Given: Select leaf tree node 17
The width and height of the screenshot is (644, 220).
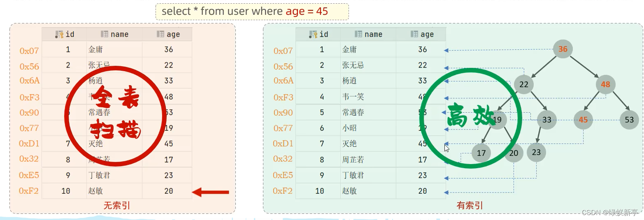Looking at the screenshot, I should pos(481,153).
